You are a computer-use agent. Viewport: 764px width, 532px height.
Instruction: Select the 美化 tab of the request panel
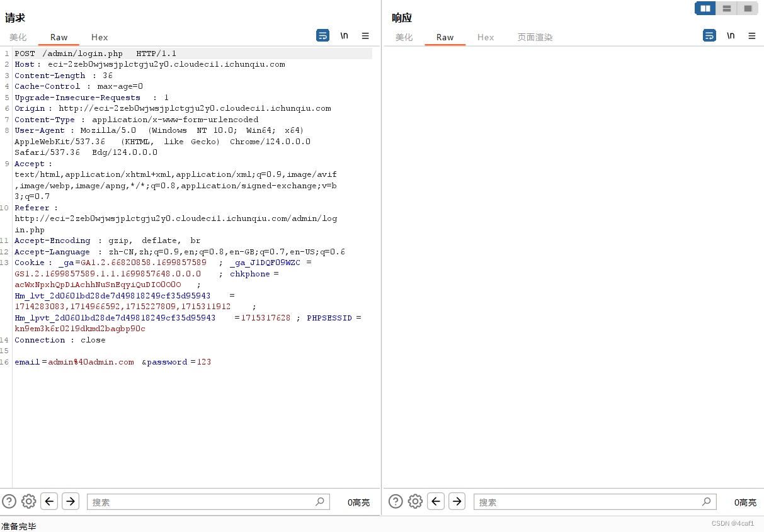click(x=18, y=37)
